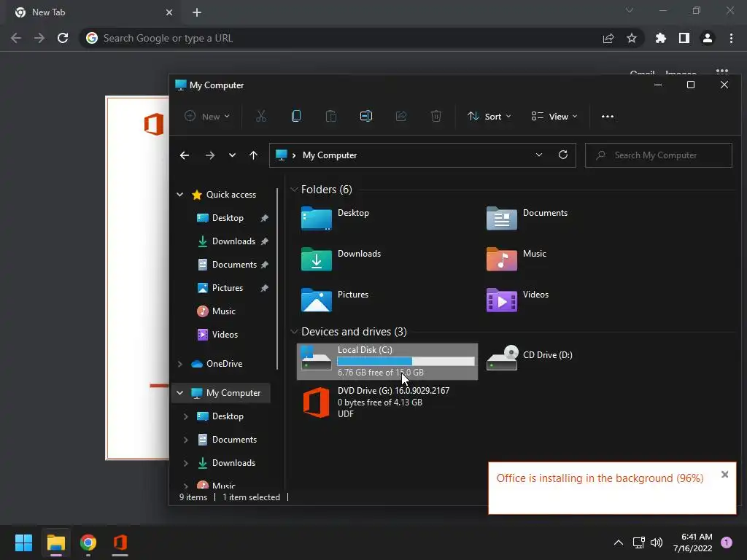
Task: Go forward in File Explorer
Action: point(209,155)
